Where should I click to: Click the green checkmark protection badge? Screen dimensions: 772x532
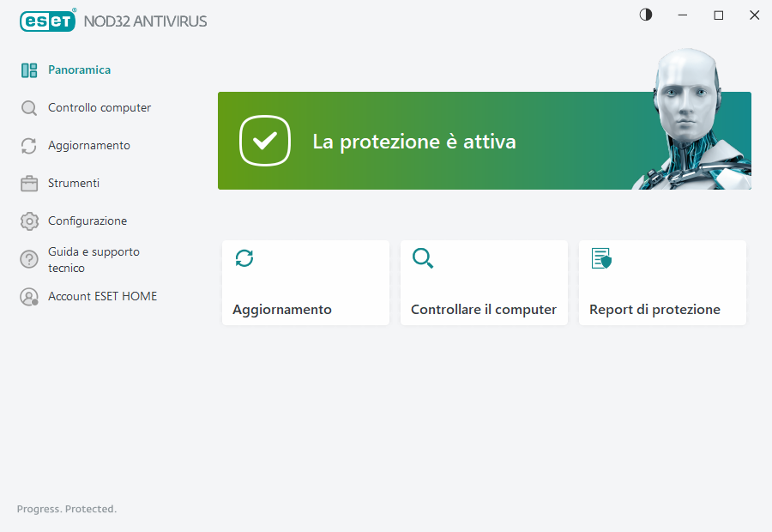(x=265, y=141)
